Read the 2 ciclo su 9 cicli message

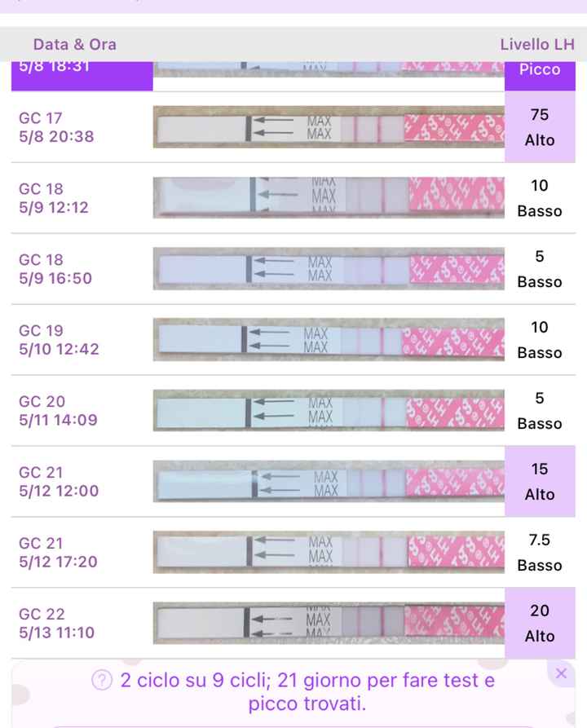[x=307, y=691]
